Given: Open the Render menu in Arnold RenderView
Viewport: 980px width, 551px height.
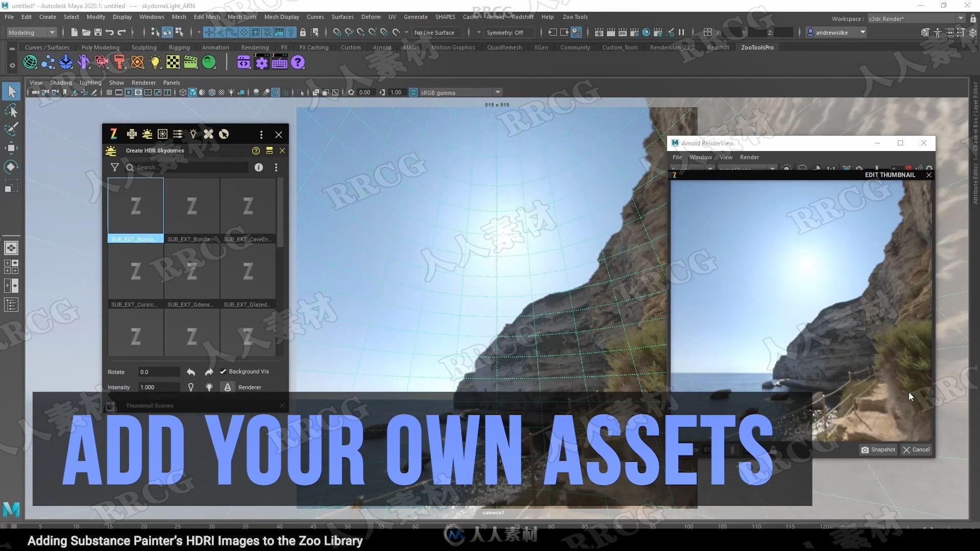Looking at the screenshot, I should [x=749, y=157].
